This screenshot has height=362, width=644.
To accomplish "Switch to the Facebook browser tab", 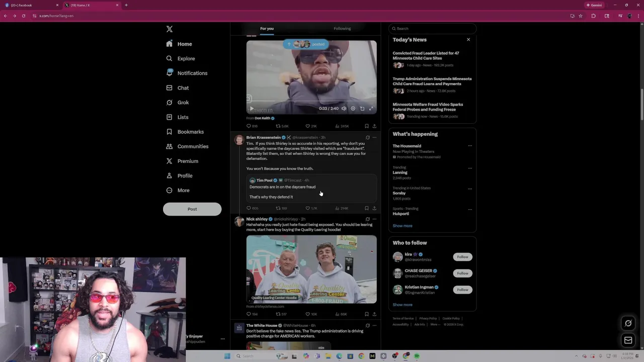I will click(x=30, y=5).
